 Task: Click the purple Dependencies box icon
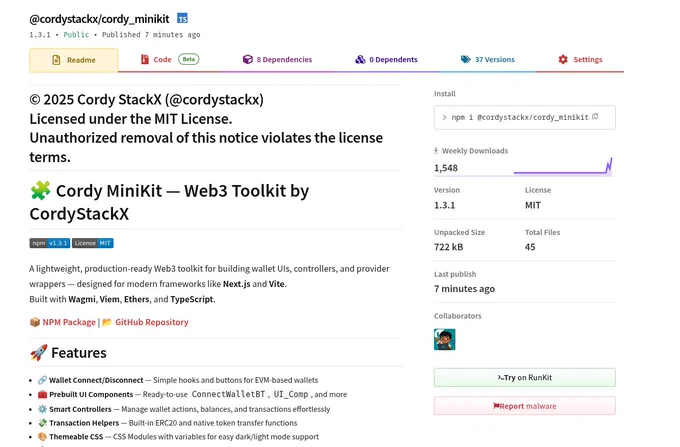pyautogui.click(x=247, y=59)
